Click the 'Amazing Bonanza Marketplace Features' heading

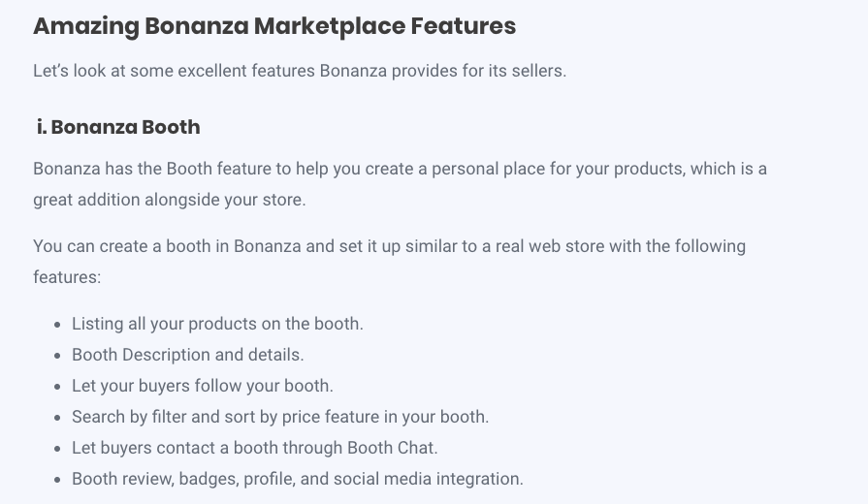tap(274, 27)
